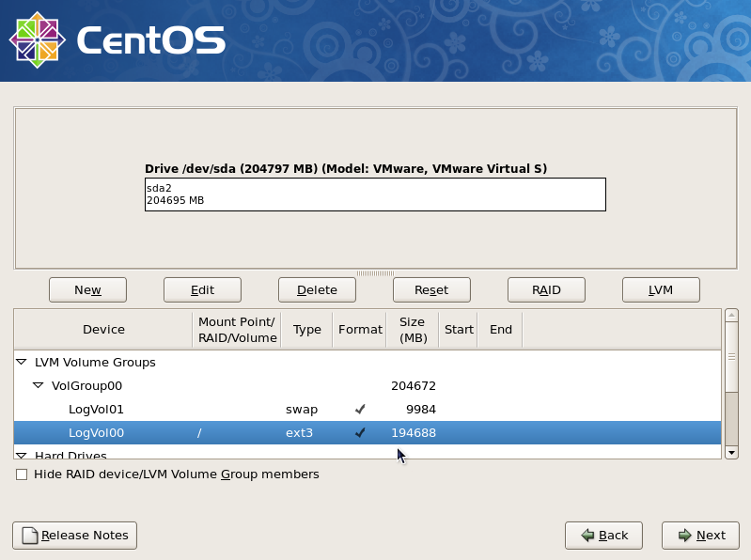Sort by the End column header
The image size is (751, 560).
(x=500, y=330)
